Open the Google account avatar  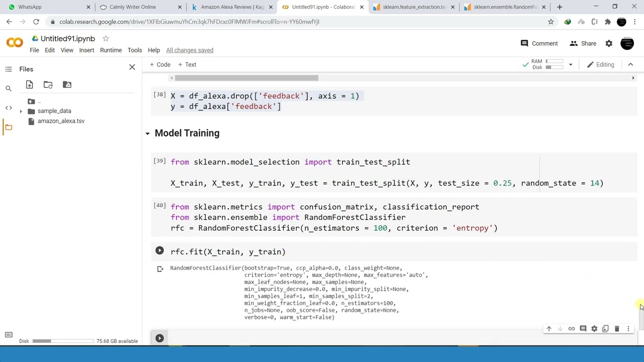coord(627,44)
